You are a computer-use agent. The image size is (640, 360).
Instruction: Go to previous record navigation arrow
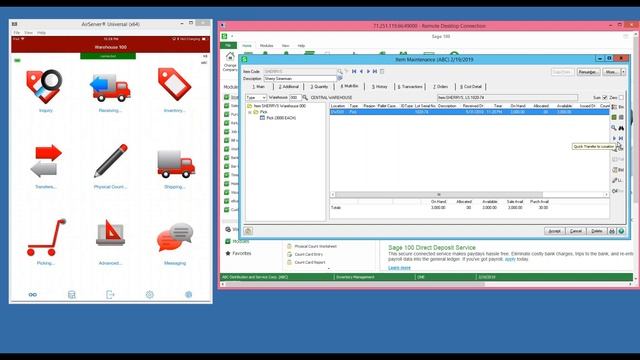(361, 71)
